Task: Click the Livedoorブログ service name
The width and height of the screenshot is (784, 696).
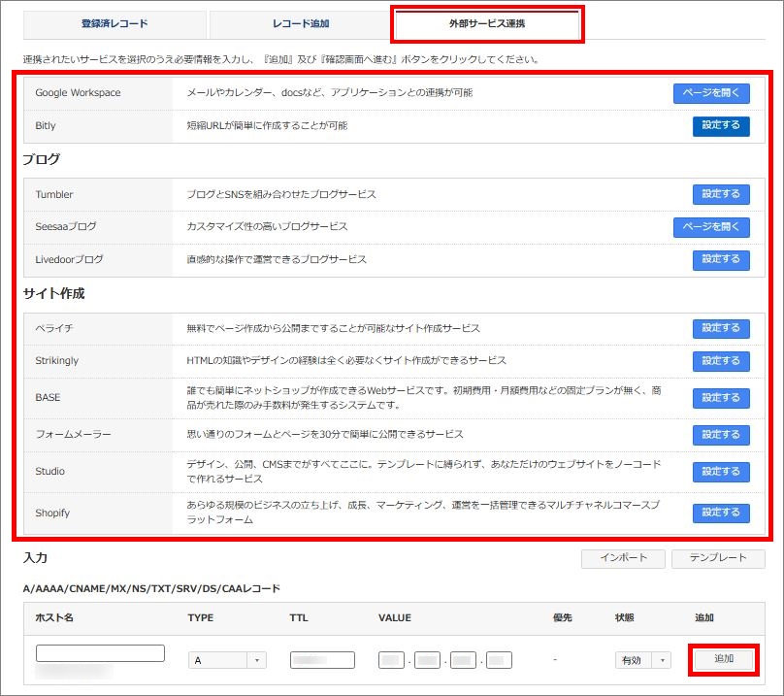Action: [69, 260]
